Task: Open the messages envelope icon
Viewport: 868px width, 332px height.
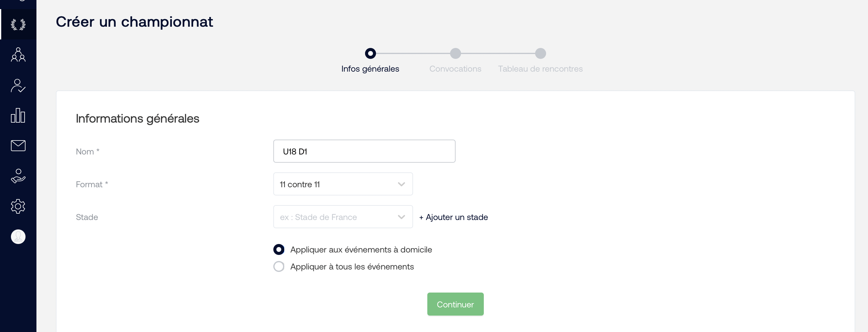Action: click(x=18, y=145)
